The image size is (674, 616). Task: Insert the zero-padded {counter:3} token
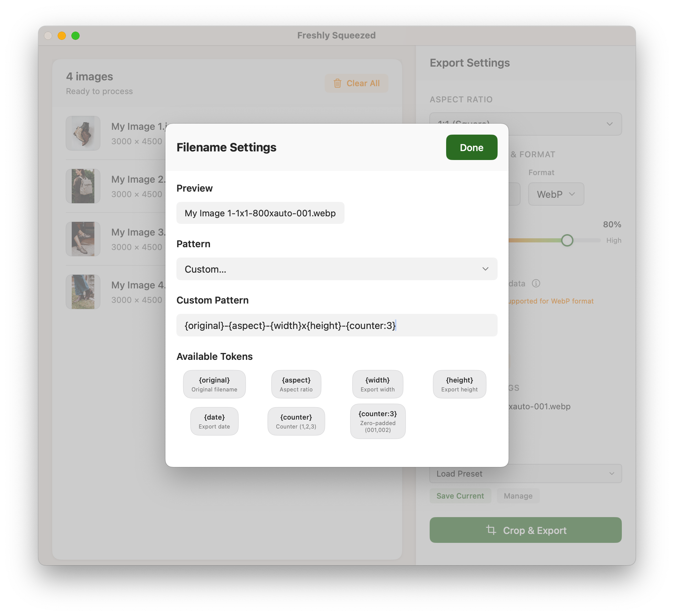pyautogui.click(x=377, y=421)
